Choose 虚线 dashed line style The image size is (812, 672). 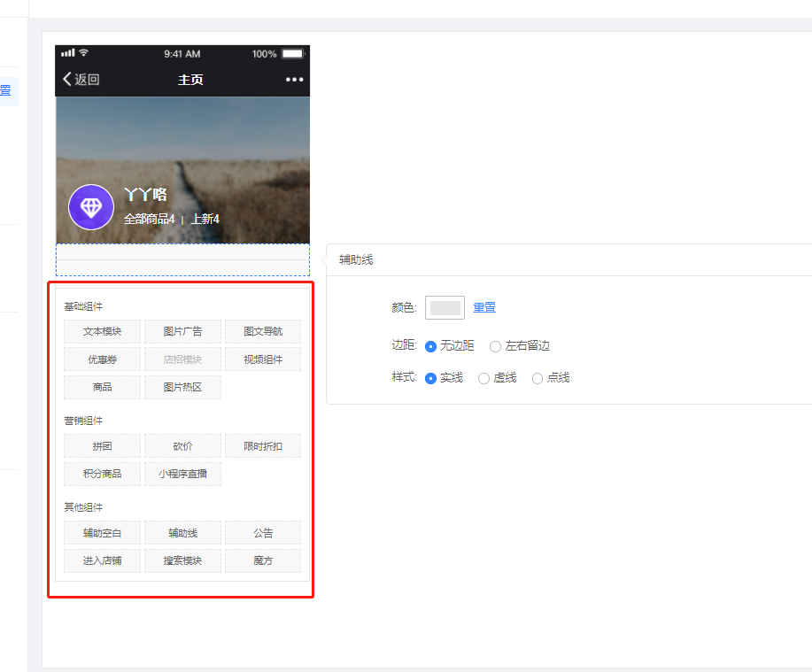pyautogui.click(x=483, y=378)
